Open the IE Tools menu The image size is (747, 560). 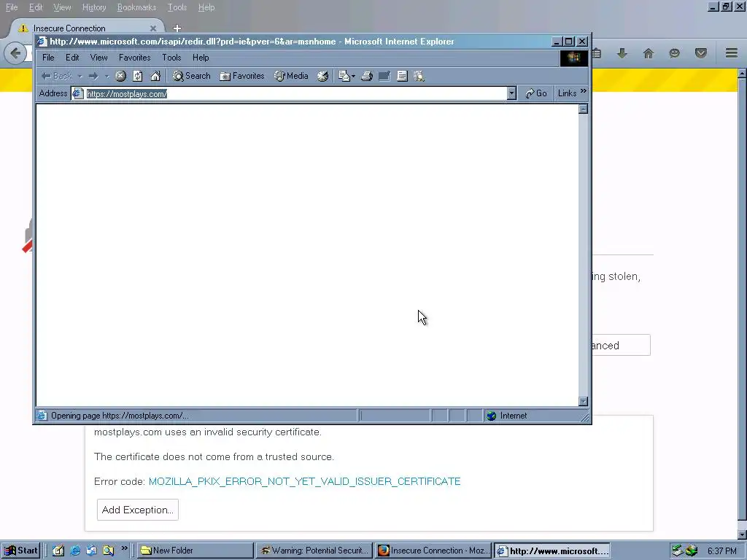pyautogui.click(x=171, y=58)
